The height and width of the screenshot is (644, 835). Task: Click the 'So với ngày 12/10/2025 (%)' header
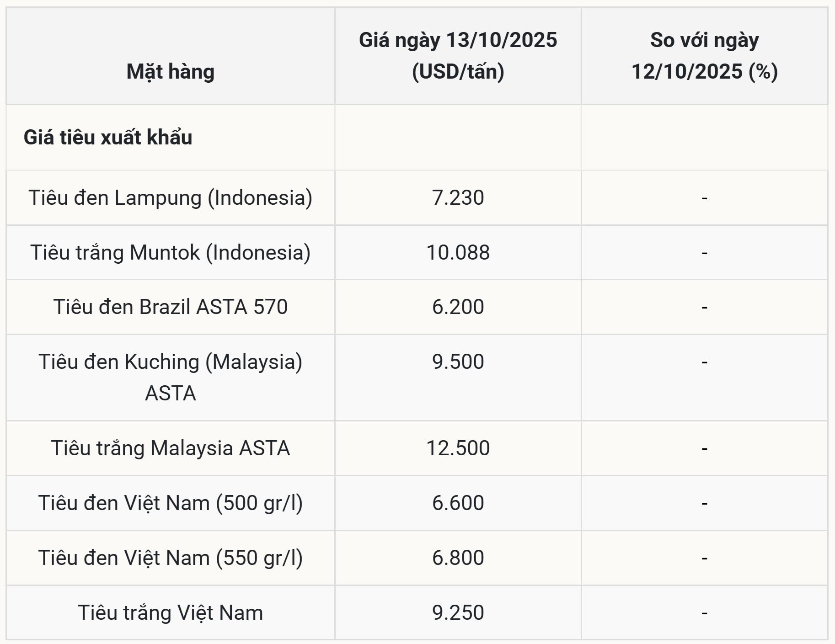(704, 56)
